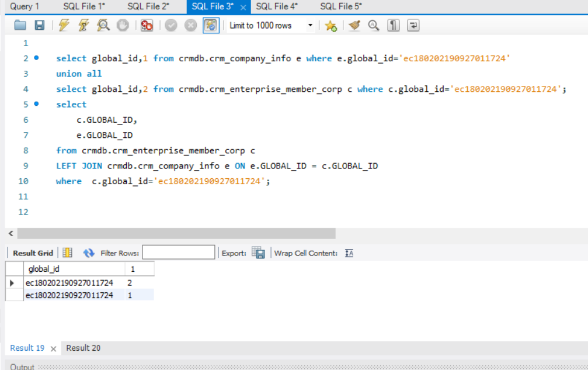Toggle Wrap Cell Content icon

[349, 253]
